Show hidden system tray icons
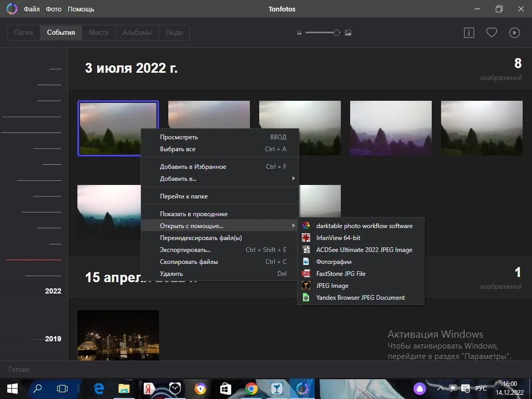The width and height of the screenshot is (532, 399). coord(441,389)
